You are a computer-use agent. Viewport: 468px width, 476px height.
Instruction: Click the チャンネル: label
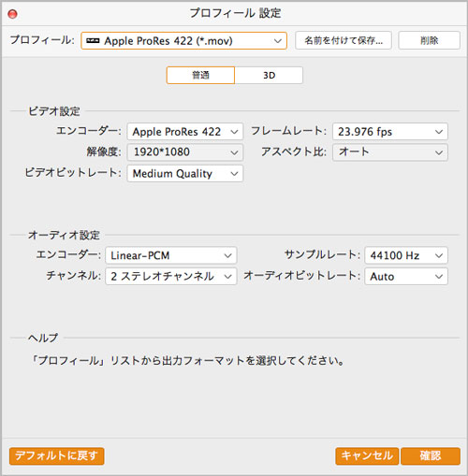[x=74, y=276]
